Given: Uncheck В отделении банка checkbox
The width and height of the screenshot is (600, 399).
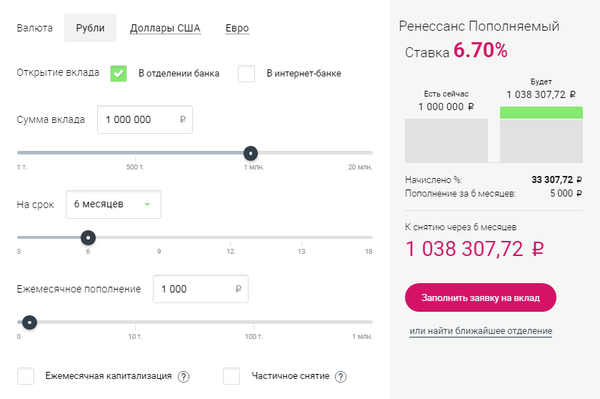Looking at the screenshot, I should click(x=119, y=73).
